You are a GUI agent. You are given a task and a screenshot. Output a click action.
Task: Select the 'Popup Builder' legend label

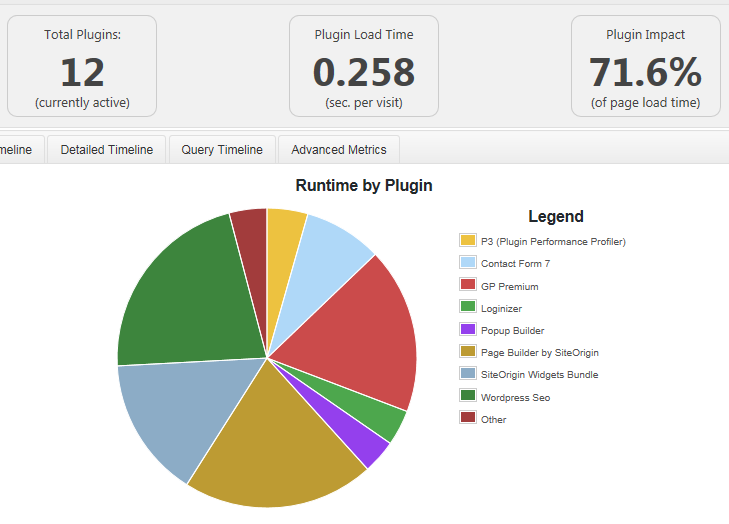(512, 331)
